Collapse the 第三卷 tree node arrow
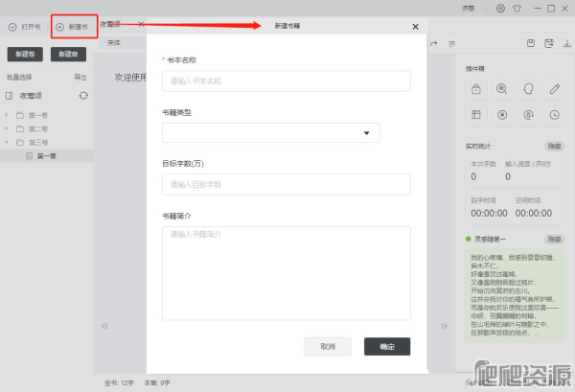The width and height of the screenshot is (575, 392). tap(7, 142)
